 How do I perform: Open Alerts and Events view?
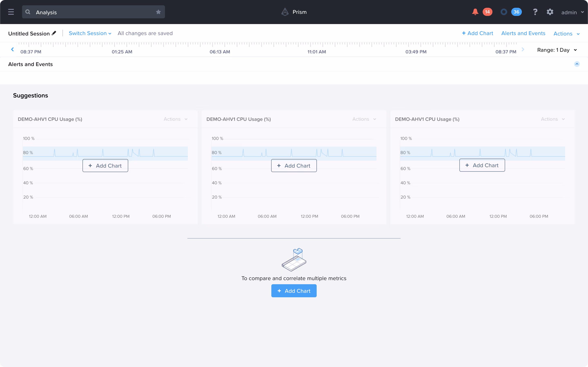[523, 33]
